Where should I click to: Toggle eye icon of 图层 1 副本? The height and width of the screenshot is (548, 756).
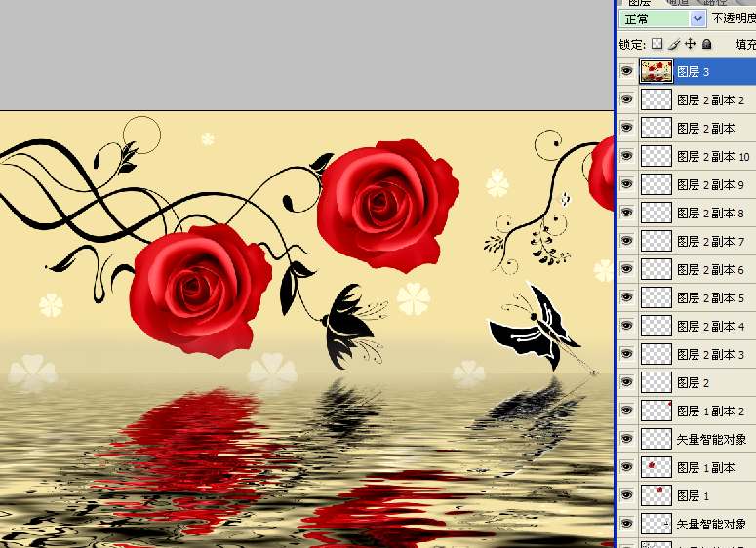(x=626, y=467)
